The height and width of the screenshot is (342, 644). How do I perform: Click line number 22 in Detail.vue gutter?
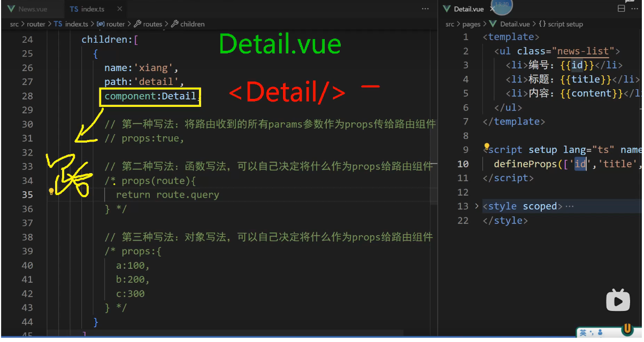[463, 221]
